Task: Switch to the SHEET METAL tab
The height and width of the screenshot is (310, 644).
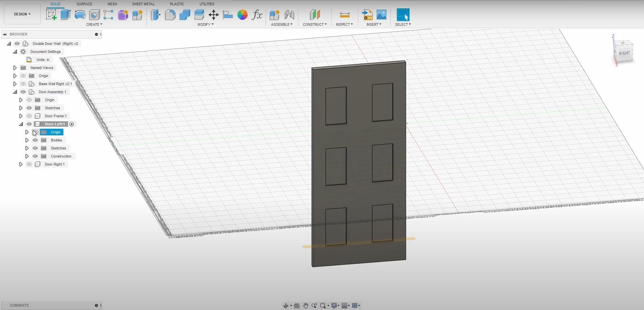Action: coord(143,4)
